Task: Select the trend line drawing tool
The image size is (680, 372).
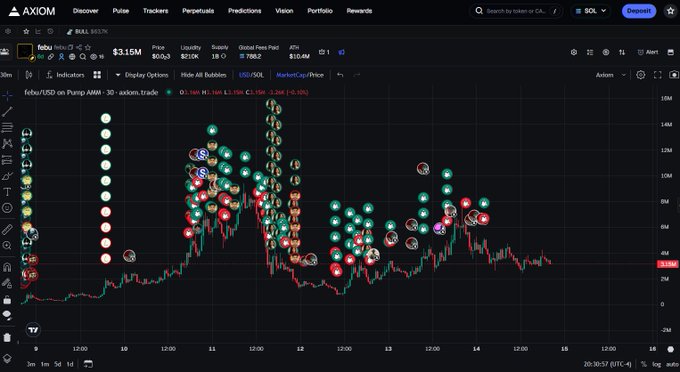Action: coord(7,111)
